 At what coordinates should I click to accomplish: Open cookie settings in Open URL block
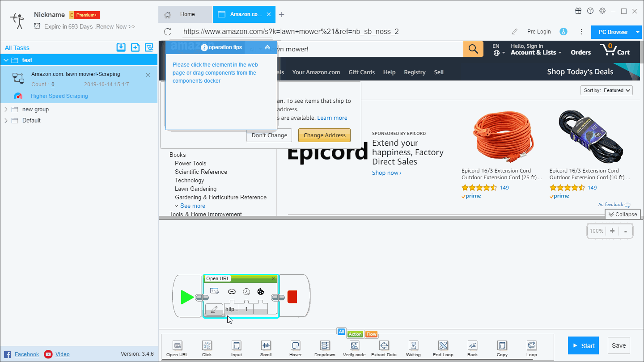pos(260,291)
